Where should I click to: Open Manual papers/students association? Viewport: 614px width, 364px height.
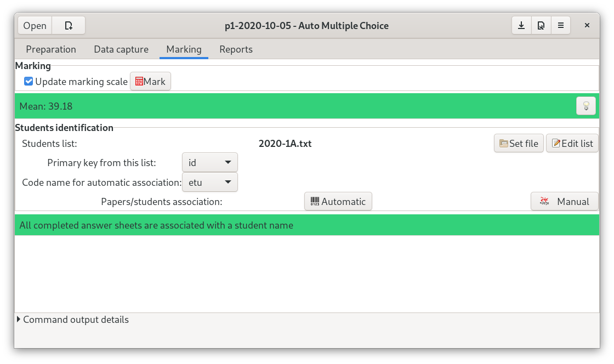click(x=564, y=202)
